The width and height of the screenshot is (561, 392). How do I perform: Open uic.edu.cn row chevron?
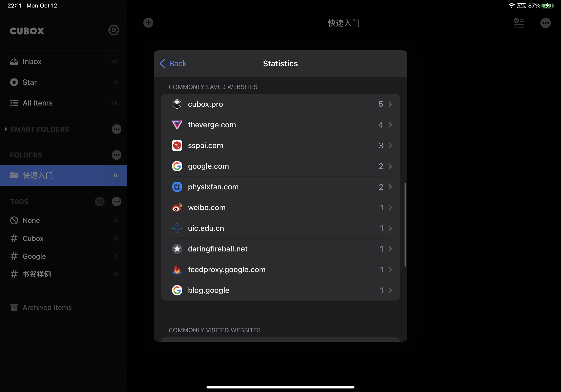click(x=390, y=228)
